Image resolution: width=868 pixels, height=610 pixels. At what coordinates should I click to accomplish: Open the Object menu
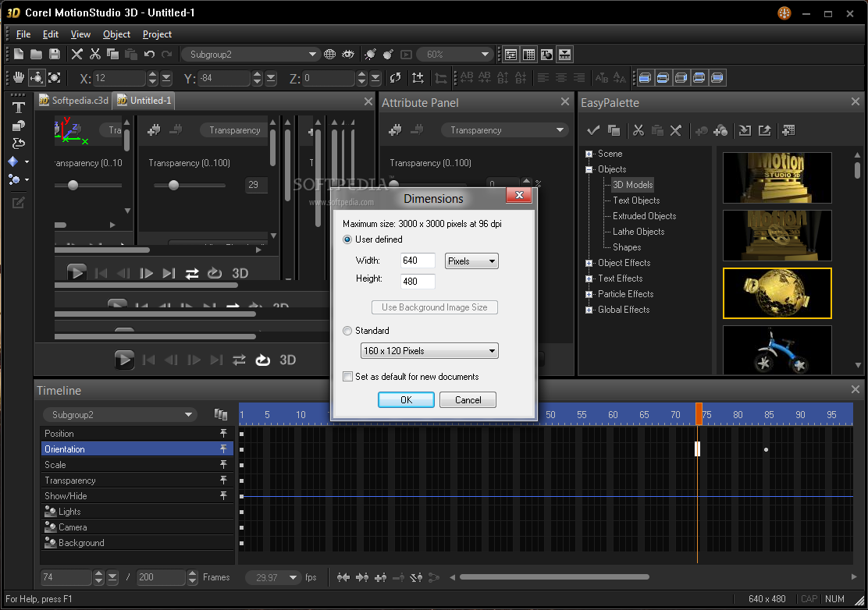pos(117,34)
